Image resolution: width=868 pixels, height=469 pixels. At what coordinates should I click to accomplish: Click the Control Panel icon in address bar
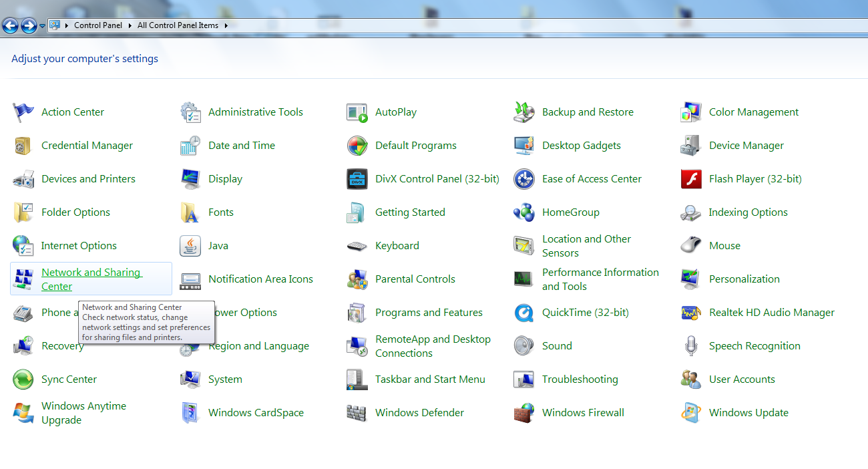[55, 25]
